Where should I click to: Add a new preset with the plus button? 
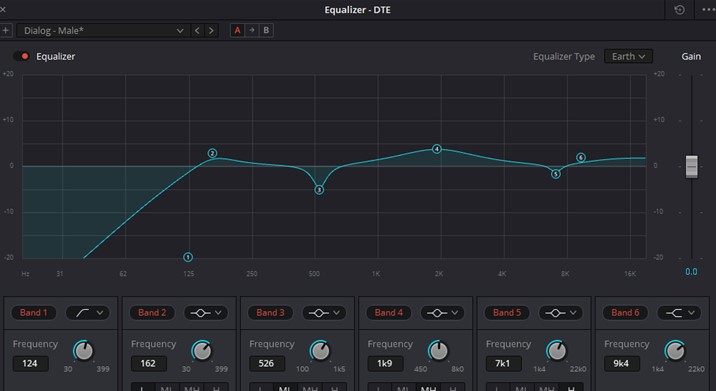pyautogui.click(x=5, y=31)
